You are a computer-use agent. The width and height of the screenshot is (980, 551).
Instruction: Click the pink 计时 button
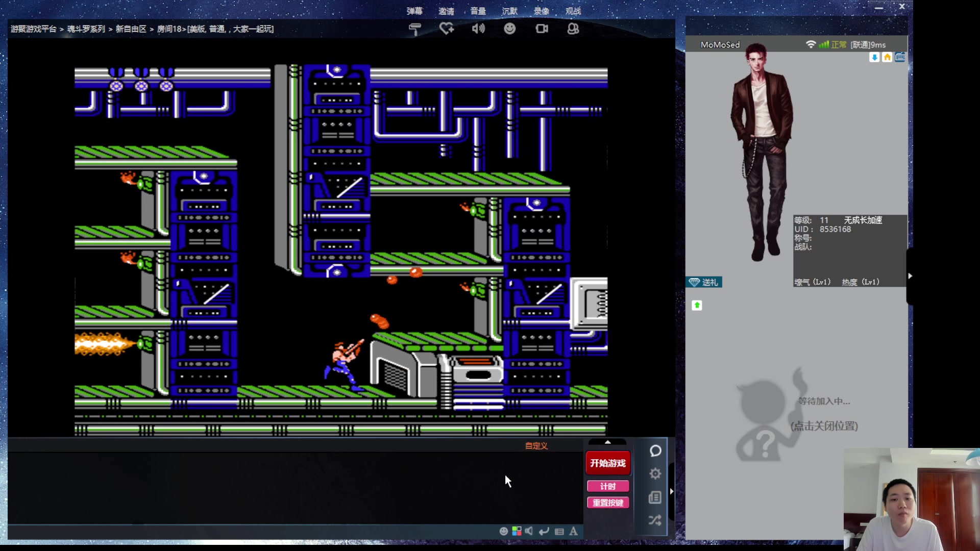coord(608,486)
